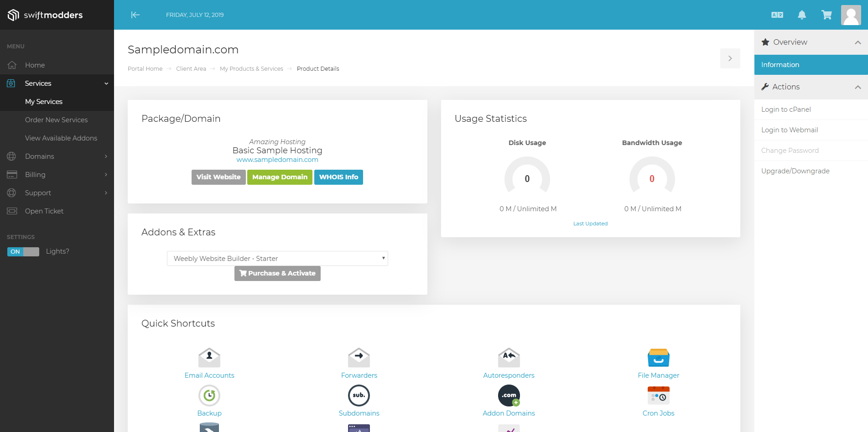Open the Subdomains shortcut icon
Viewport: 868px width, 432px height.
[x=359, y=396]
